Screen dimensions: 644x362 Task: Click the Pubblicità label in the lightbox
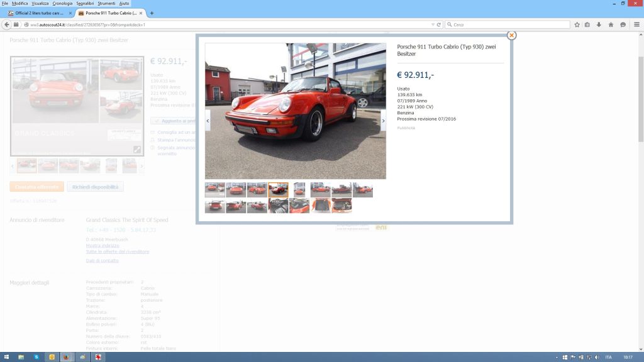[406, 128]
